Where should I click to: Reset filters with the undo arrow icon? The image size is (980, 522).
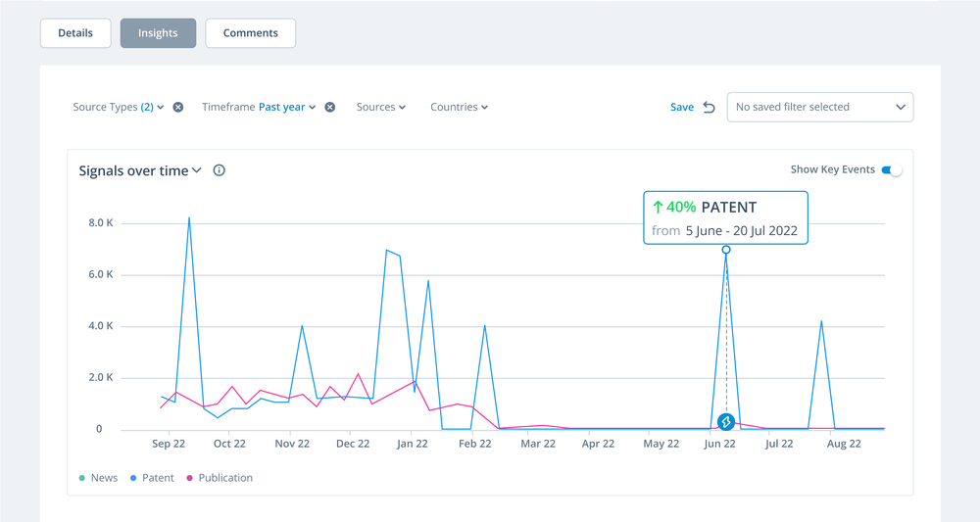coord(709,107)
